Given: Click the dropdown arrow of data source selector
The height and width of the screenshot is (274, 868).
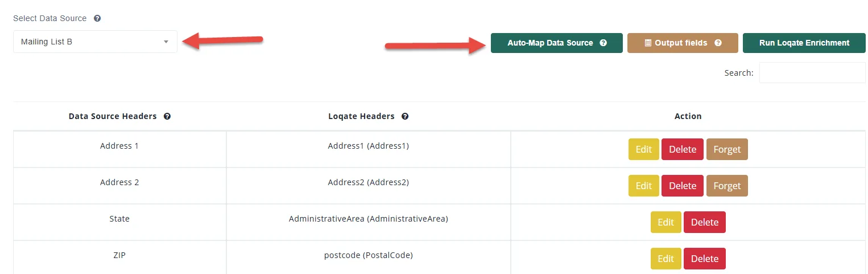Looking at the screenshot, I should coord(166,42).
